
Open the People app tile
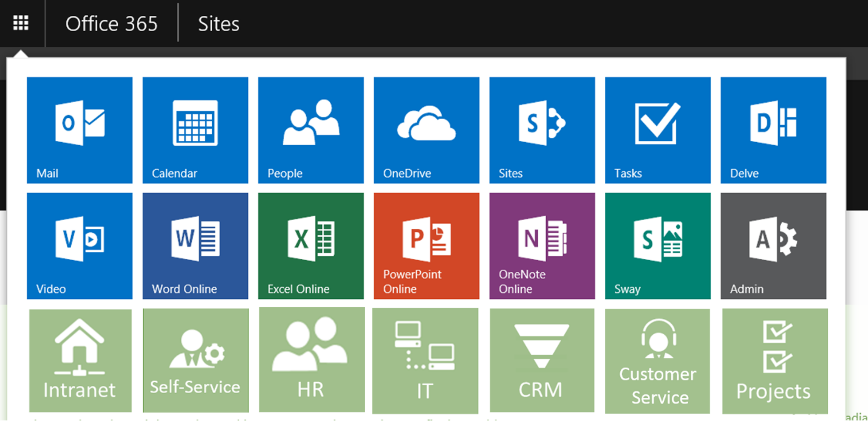pyautogui.click(x=311, y=130)
